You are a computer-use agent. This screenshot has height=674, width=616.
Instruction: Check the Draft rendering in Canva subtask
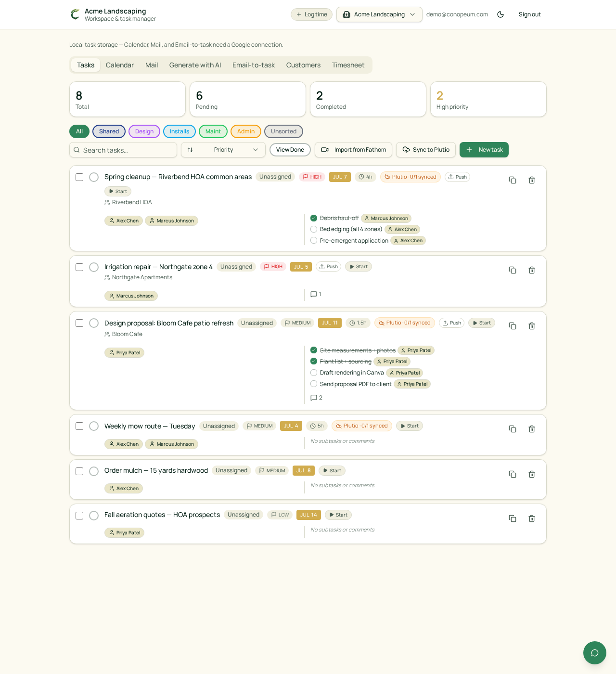[314, 373]
